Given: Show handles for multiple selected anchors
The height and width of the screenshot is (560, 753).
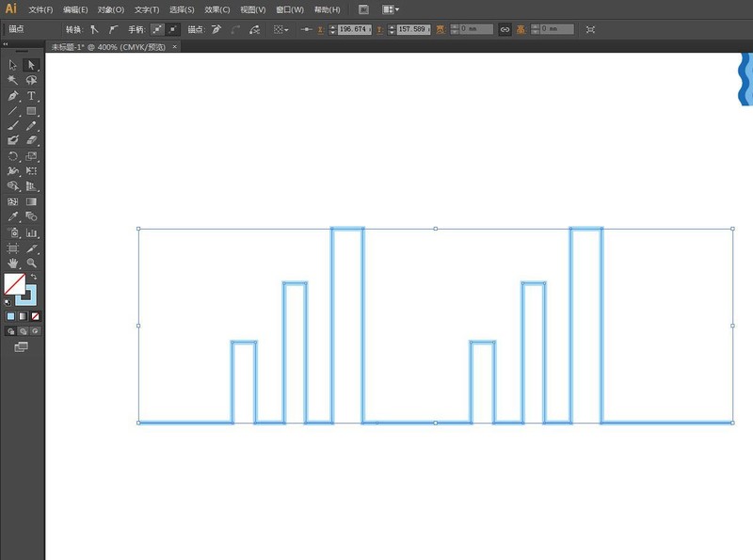Looking at the screenshot, I should (x=157, y=30).
